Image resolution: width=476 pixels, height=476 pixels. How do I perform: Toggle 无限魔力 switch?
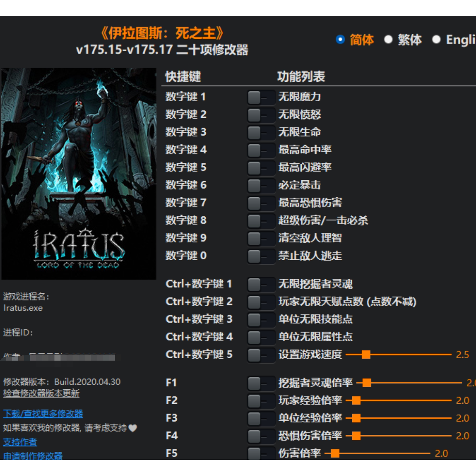(x=261, y=98)
